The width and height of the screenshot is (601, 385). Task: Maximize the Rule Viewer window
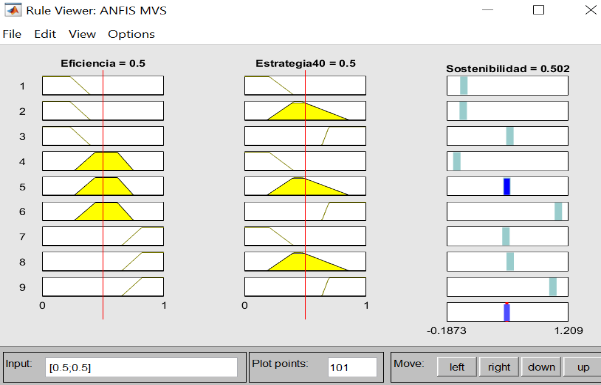(x=539, y=10)
